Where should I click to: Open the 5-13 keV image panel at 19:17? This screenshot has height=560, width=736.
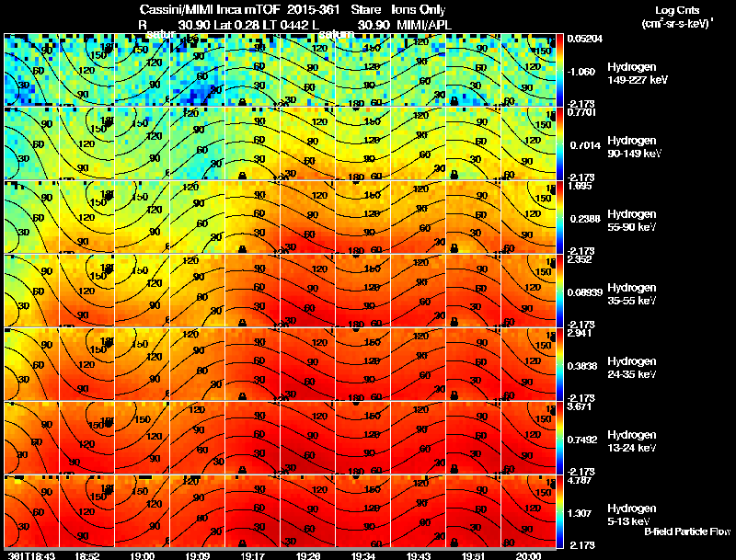tap(252, 511)
